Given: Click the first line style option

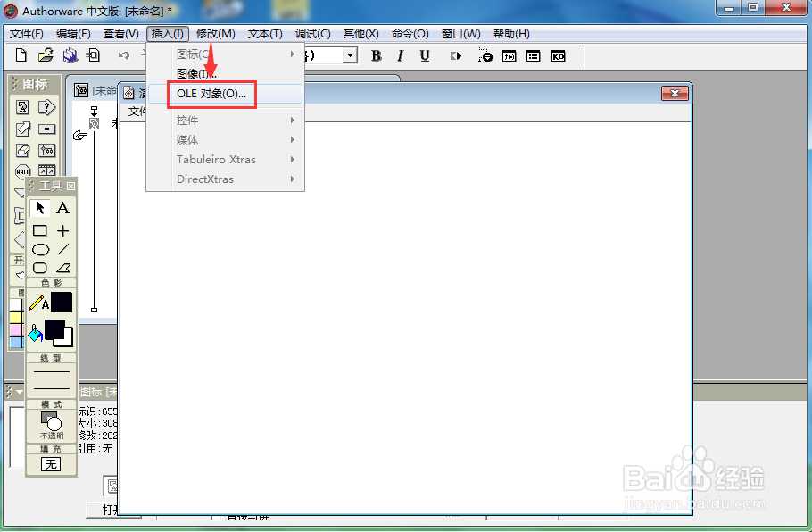Looking at the screenshot, I should 51,371.
